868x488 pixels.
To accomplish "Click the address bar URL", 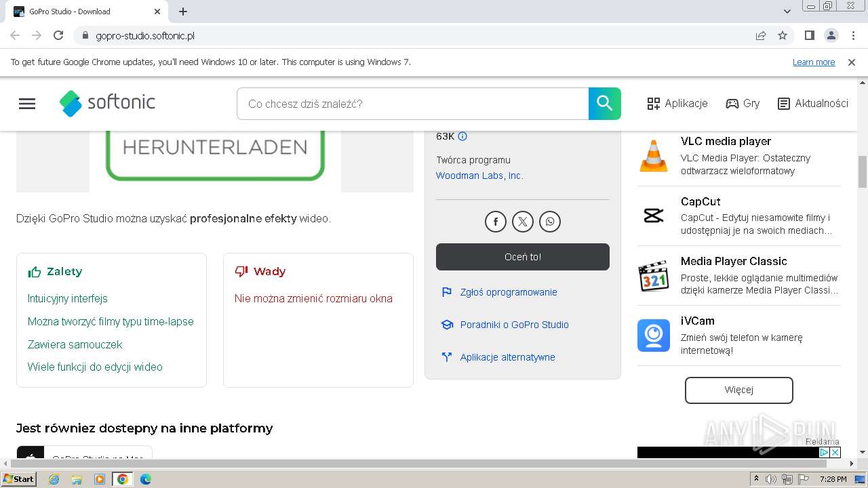I will pos(145,35).
